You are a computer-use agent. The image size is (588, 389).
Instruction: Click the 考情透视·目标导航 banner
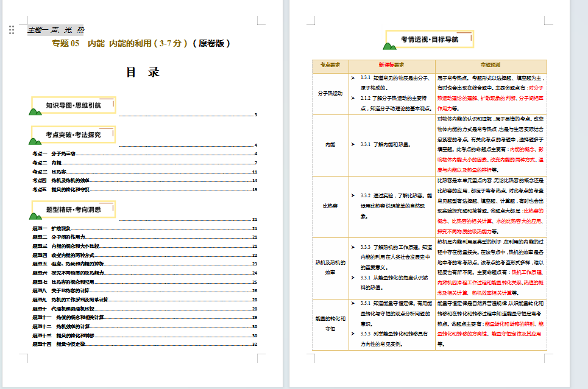point(428,40)
